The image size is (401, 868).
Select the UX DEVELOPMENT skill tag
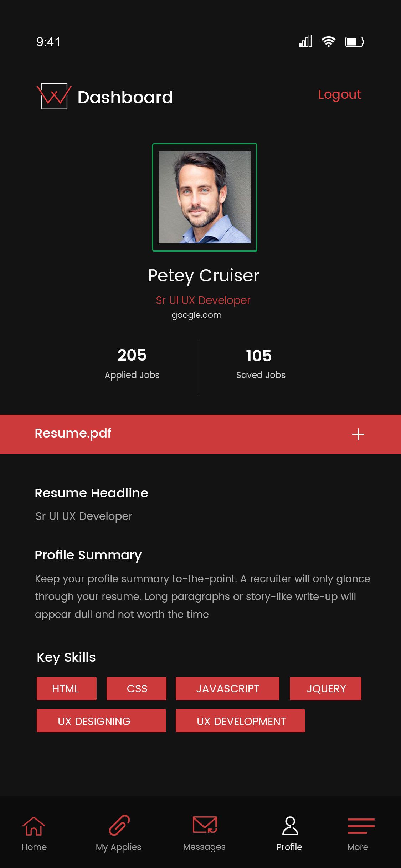click(x=240, y=720)
